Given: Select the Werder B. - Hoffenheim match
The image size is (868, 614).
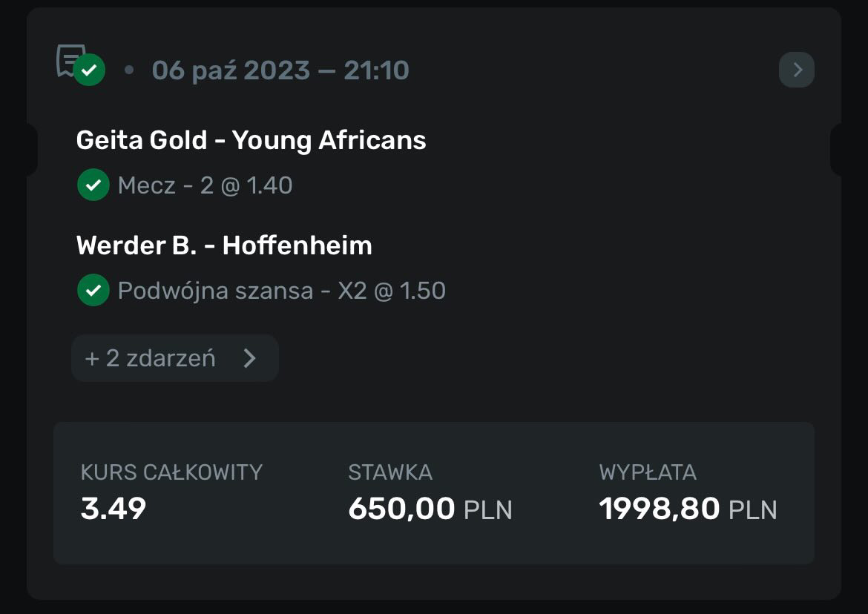Looking at the screenshot, I should point(224,245).
